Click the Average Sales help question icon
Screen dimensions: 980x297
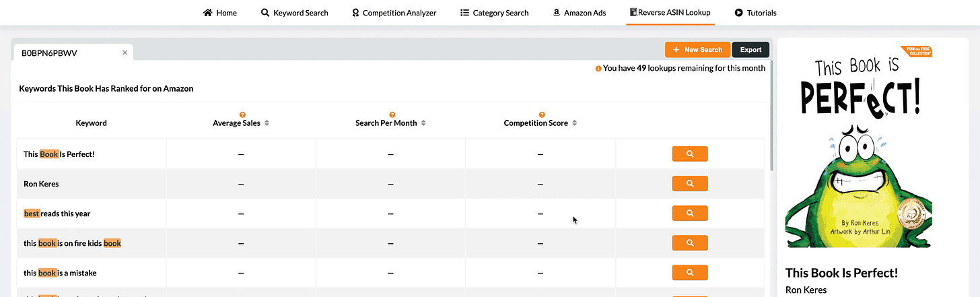(242, 115)
